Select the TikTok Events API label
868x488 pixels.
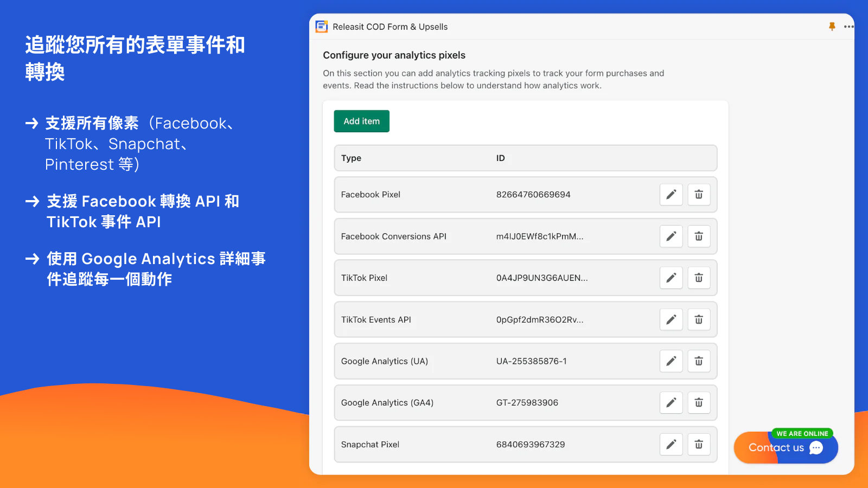376,320
